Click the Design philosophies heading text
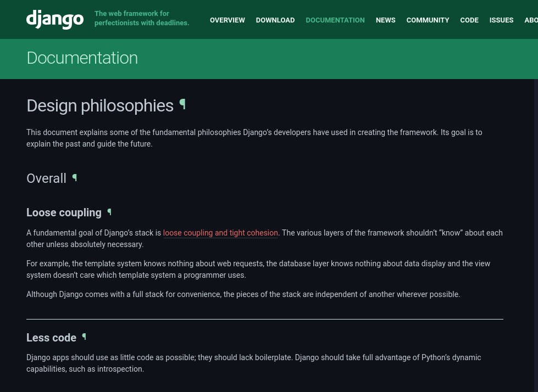 point(100,106)
